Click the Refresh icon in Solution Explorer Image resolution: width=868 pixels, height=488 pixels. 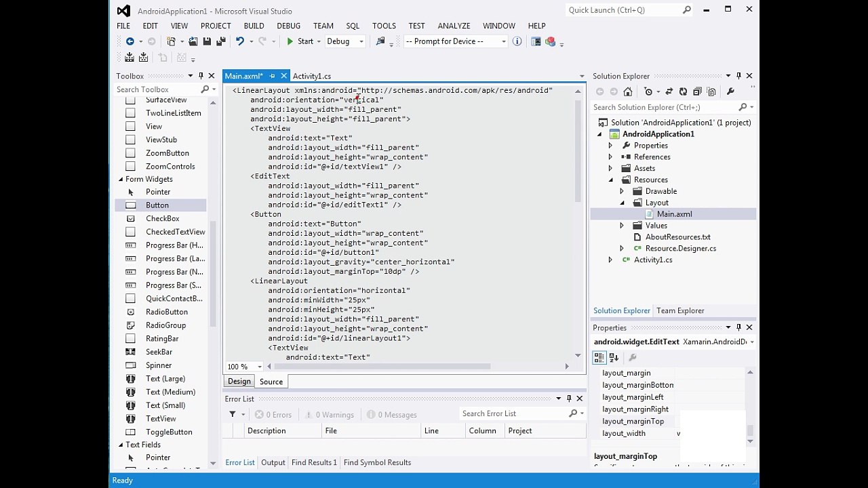683,91
